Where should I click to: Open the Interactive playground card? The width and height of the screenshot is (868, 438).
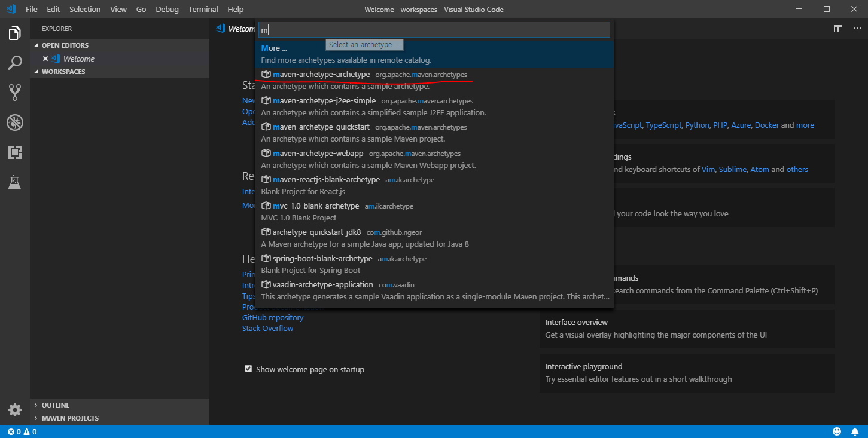click(x=687, y=373)
